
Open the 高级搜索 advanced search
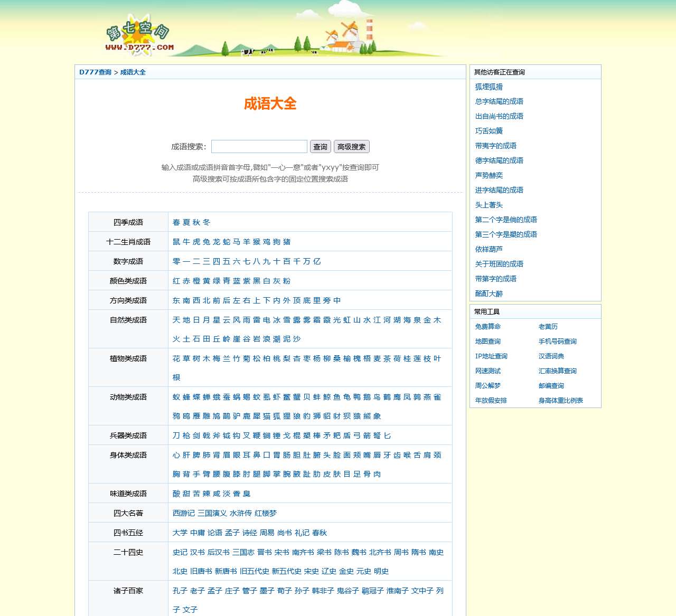[352, 146]
